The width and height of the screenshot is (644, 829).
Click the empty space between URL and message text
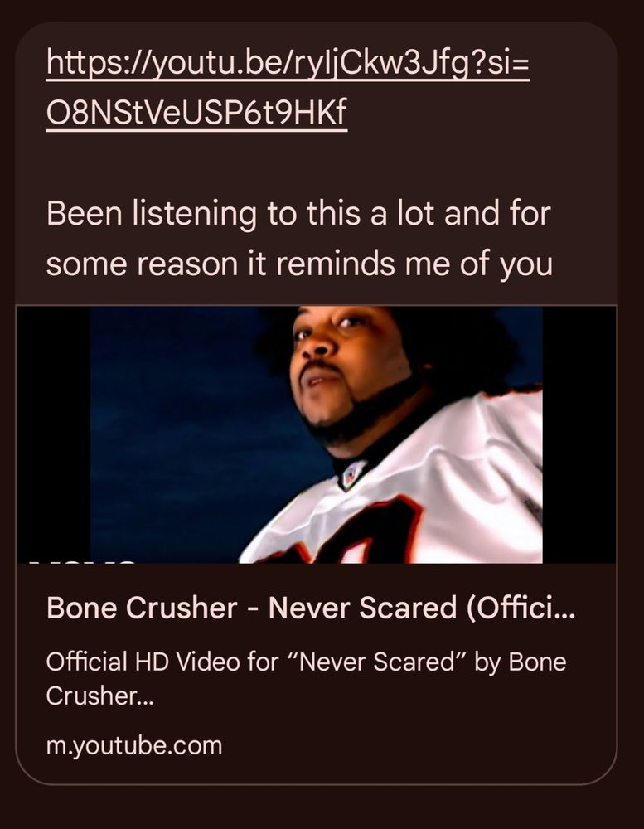pyautogui.click(x=316, y=162)
